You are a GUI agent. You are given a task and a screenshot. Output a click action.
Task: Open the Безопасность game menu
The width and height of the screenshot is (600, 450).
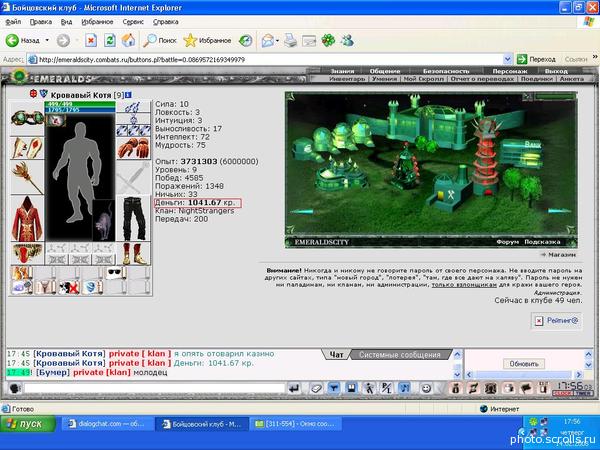(446, 71)
